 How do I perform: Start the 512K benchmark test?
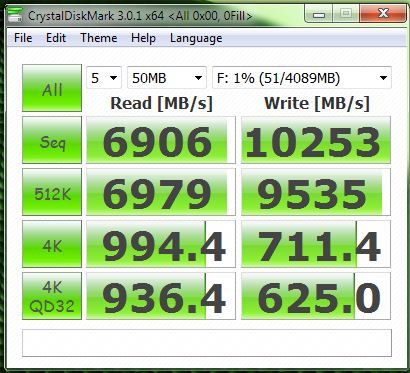pos(52,192)
